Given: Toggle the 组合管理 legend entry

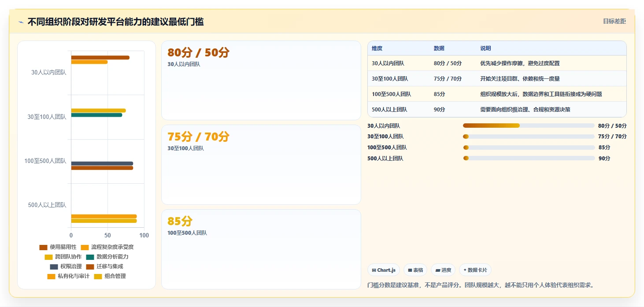Looking at the screenshot, I should click(110, 276).
